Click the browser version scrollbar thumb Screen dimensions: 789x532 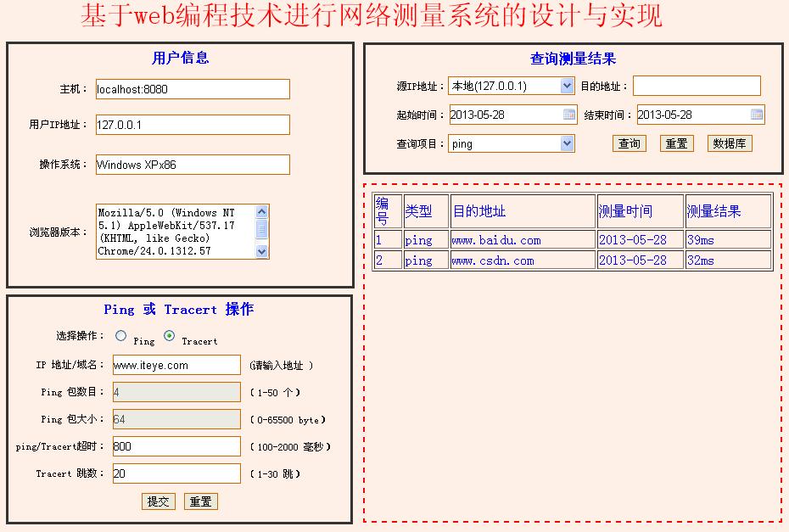click(261, 230)
